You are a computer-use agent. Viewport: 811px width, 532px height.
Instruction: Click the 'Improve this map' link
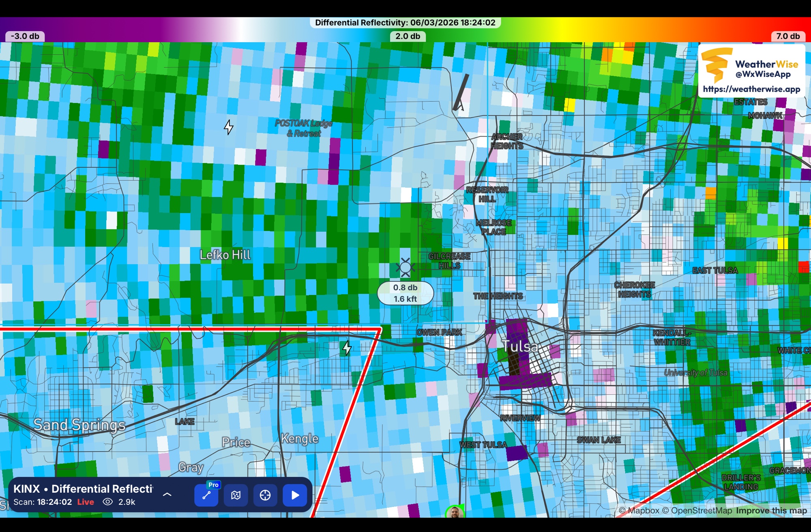(771, 511)
